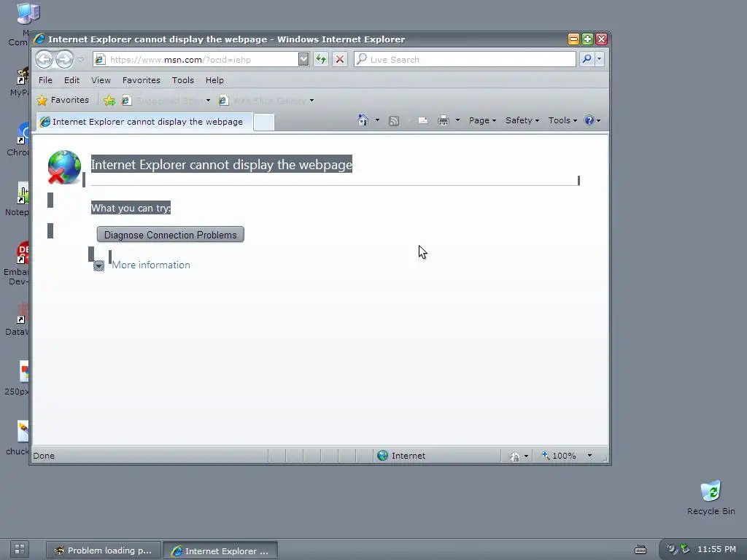Viewport: 747px width, 560px height.
Task: Click the 'What you can try:' text
Action: tap(131, 208)
